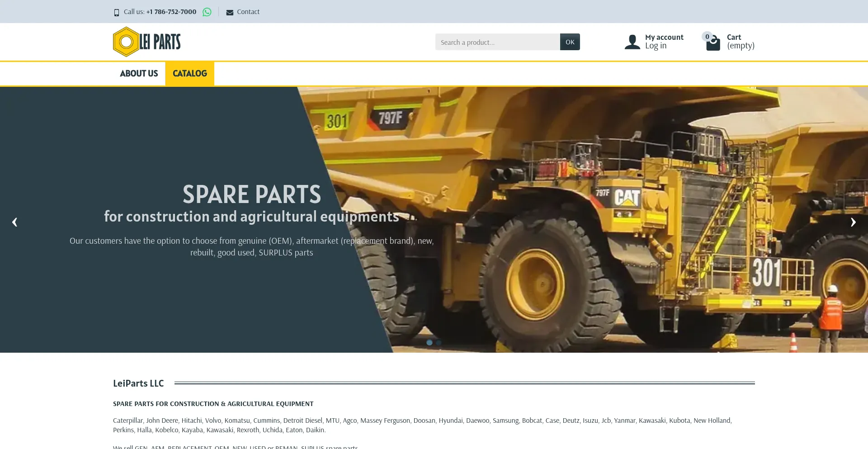Screen dimensions: 868x449
Task: Select the second slider pagination dot
Action: [x=439, y=343]
